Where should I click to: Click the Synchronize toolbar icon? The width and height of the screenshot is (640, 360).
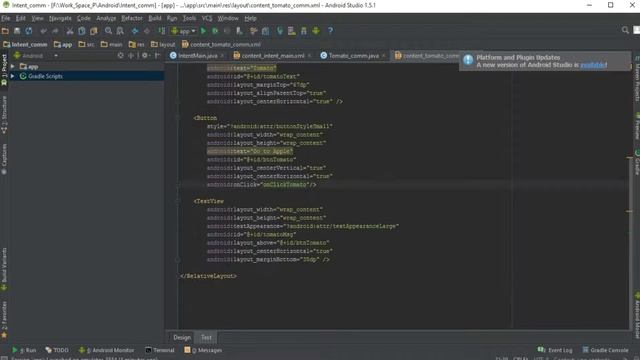pos(29,31)
